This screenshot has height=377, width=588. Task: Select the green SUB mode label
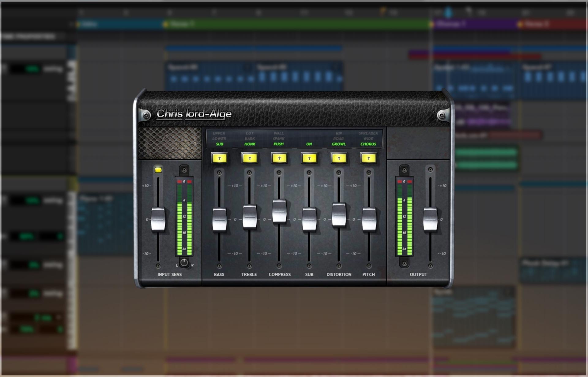220,144
